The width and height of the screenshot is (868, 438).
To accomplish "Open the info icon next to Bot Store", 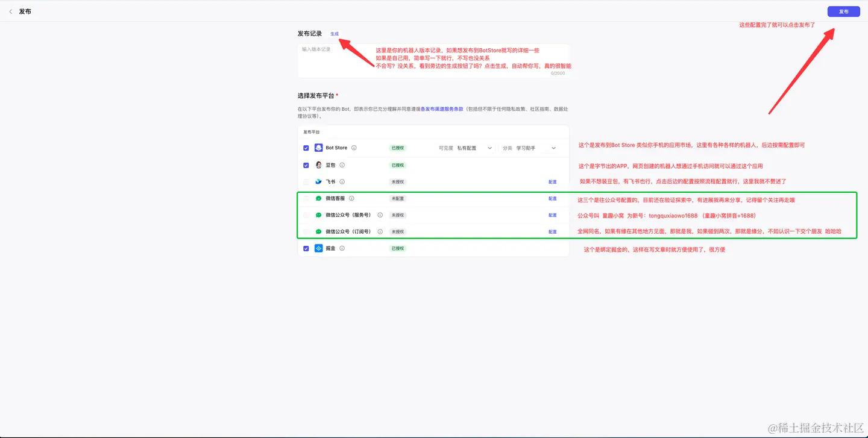I will (x=354, y=148).
